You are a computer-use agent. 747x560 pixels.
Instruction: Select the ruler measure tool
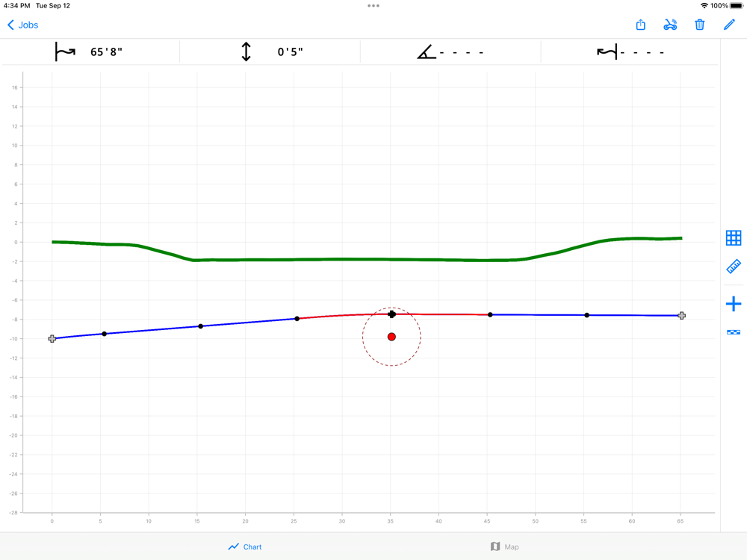pos(734,267)
